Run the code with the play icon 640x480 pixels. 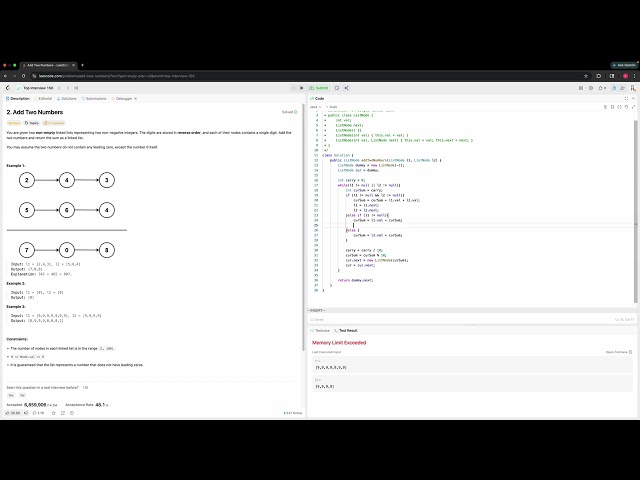tap(302, 88)
